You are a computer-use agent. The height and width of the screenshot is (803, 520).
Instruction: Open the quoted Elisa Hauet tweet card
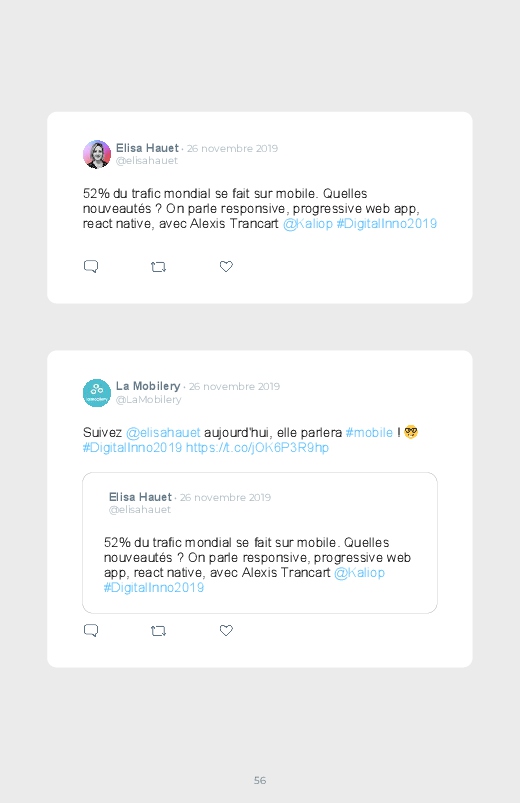(x=260, y=543)
